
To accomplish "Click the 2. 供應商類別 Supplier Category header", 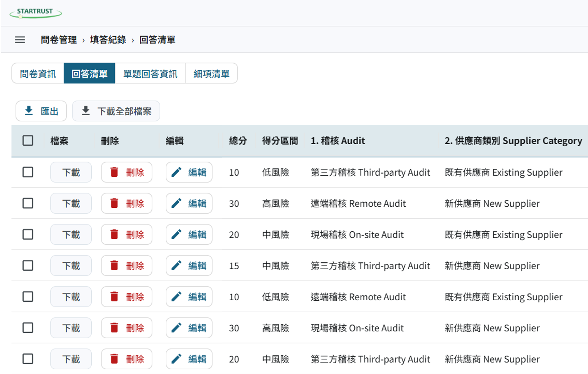I will point(513,141).
